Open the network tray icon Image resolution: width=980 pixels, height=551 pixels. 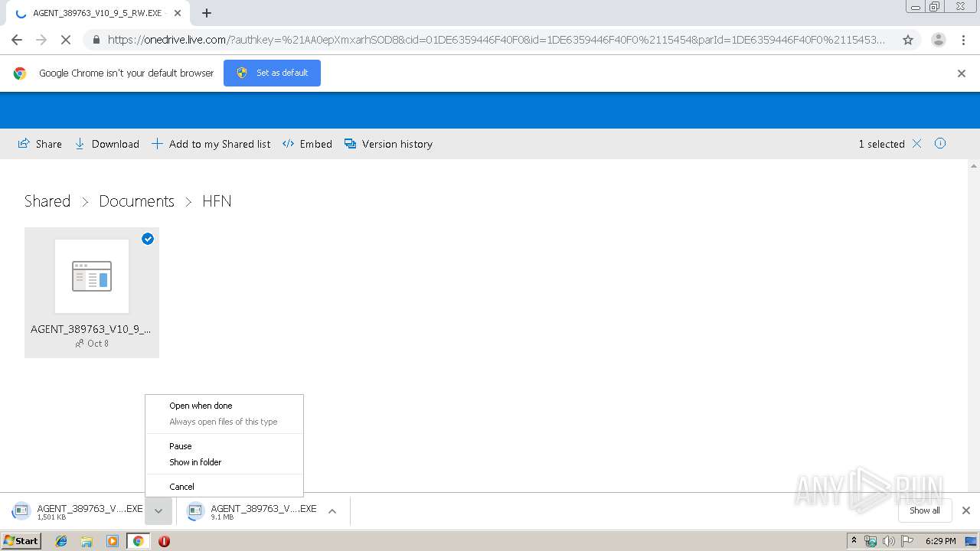pos(871,541)
